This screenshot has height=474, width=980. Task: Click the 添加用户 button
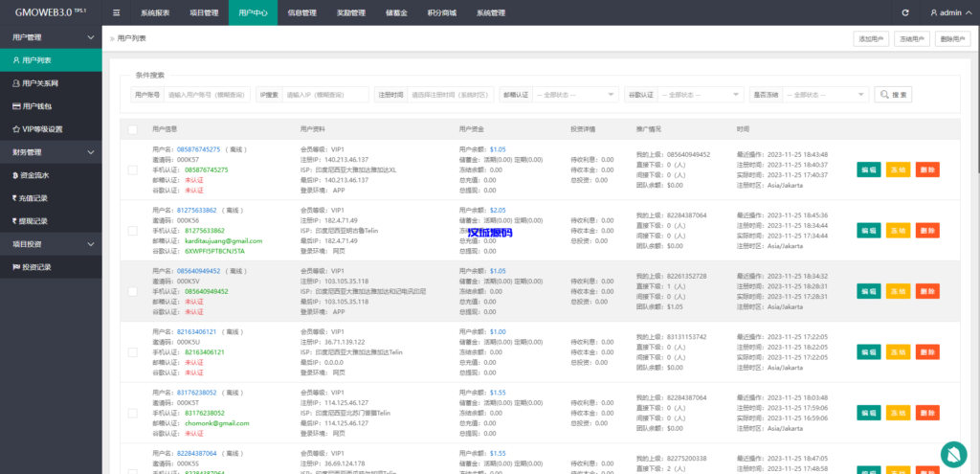(870, 39)
